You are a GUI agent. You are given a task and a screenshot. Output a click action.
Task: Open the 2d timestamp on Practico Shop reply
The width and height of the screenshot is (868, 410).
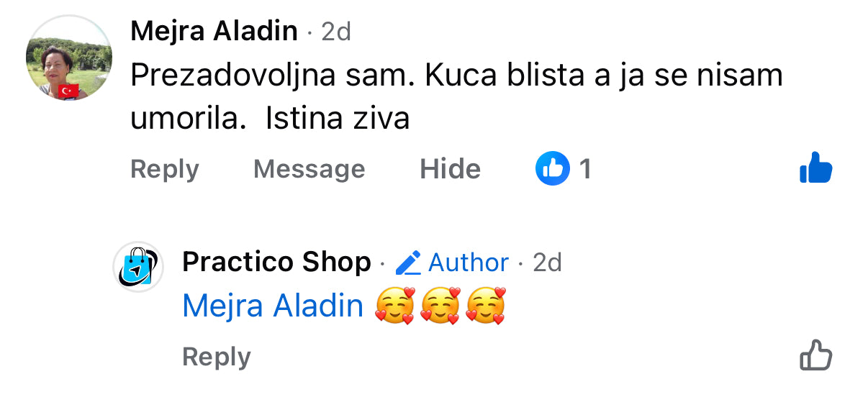(x=547, y=263)
